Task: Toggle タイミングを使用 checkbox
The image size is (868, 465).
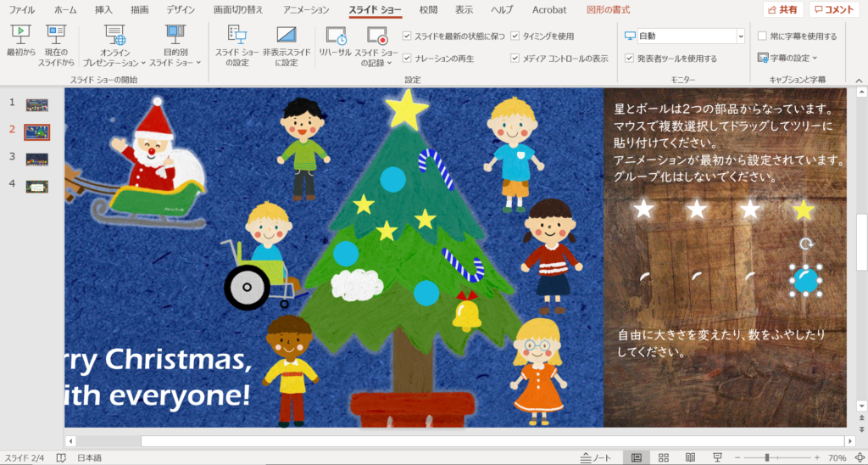Action: click(515, 36)
